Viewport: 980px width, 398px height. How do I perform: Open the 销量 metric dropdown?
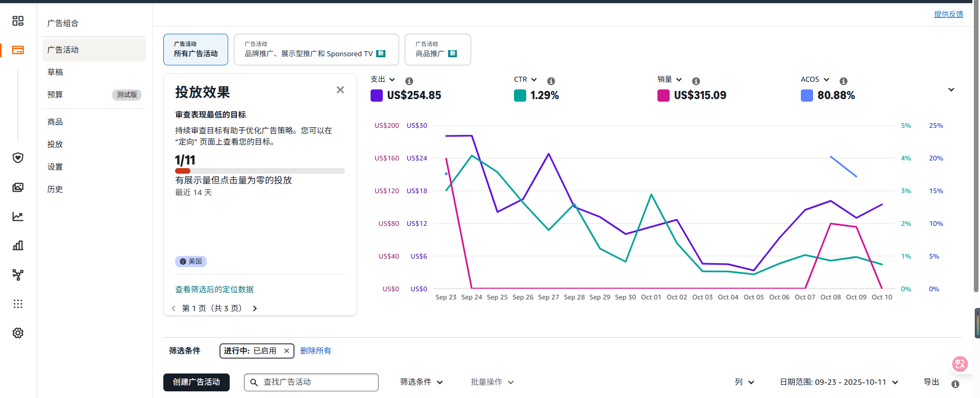pyautogui.click(x=670, y=80)
